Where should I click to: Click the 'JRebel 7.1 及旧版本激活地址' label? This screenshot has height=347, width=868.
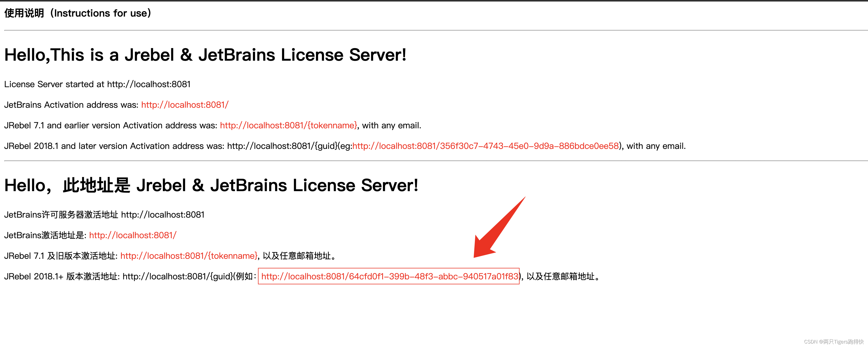pyautogui.click(x=61, y=256)
